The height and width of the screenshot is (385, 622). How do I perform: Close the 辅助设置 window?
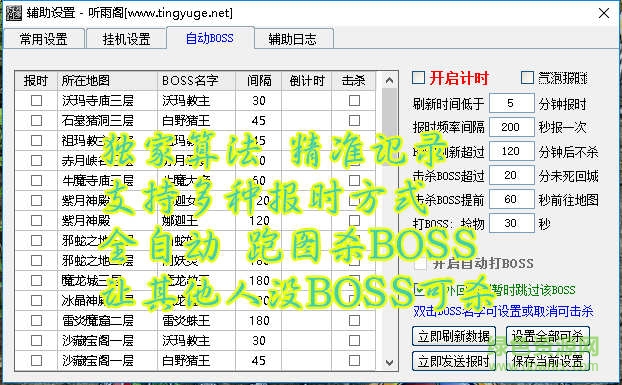(604, 13)
